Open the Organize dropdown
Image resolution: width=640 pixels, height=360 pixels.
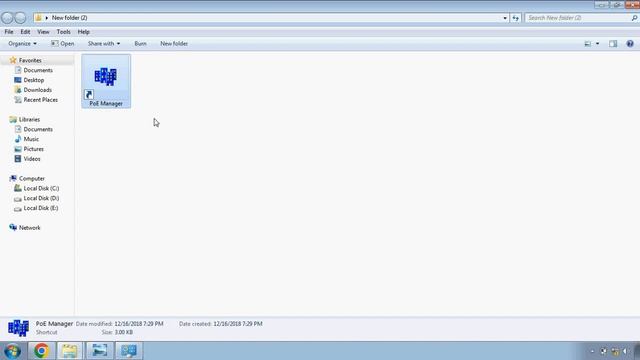22,44
